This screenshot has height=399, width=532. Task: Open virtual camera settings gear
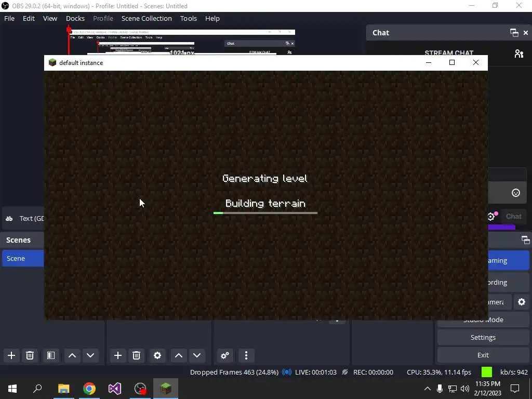[x=522, y=302]
